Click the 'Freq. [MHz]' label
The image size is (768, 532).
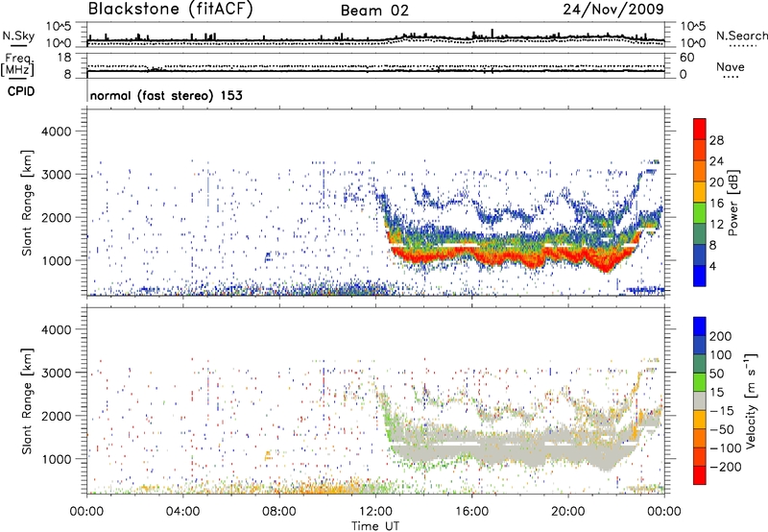[17, 65]
